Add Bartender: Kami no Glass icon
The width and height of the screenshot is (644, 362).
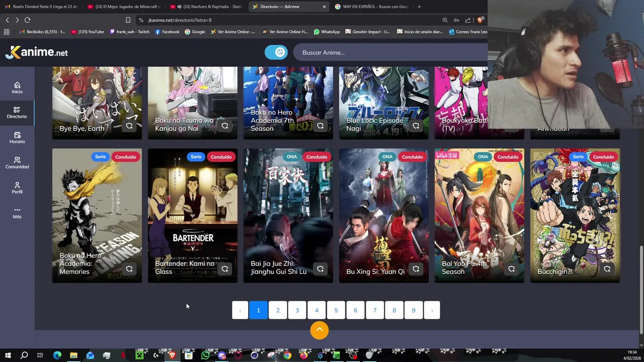[225, 269]
